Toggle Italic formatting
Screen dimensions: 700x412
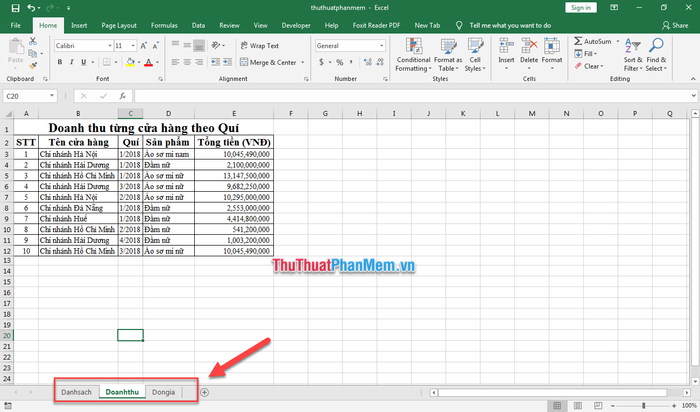[x=71, y=62]
